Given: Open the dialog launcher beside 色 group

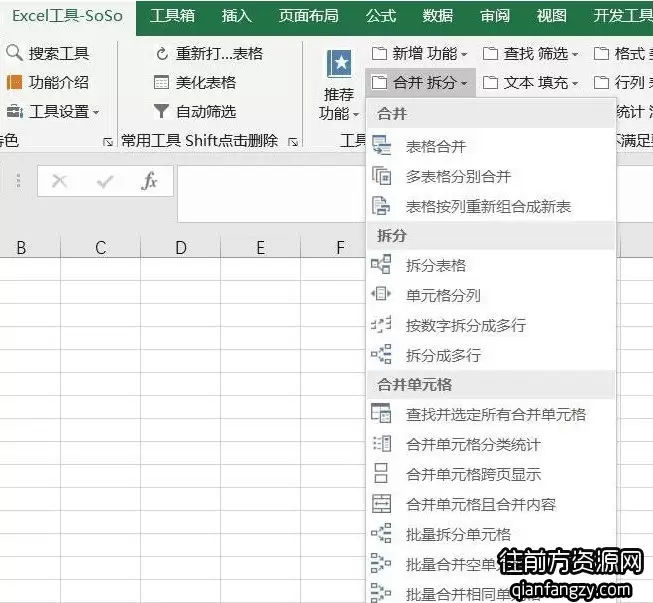Looking at the screenshot, I should tap(108, 142).
